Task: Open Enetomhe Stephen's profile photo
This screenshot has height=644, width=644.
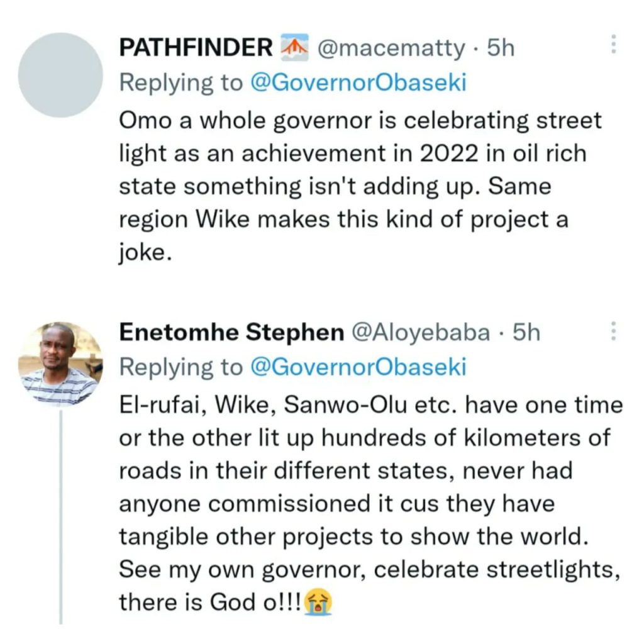Action: coord(60,364)
